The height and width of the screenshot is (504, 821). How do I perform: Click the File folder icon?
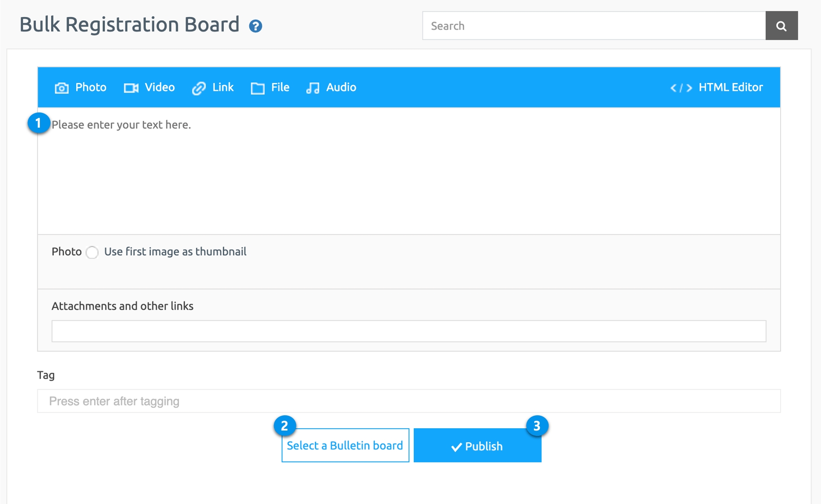[x=257, y=88]
